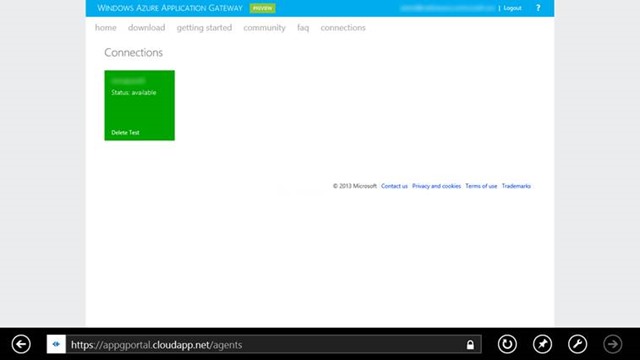Image resolution: width=640 pixels, height=360 pixels.
Task: Click the site favicon beside the address
Action: point(56,344)
